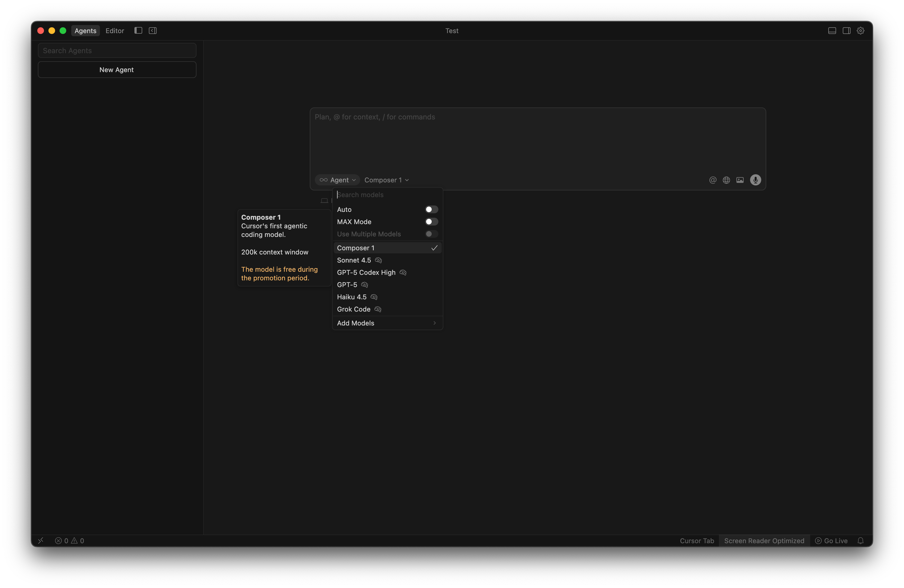This screenshot has height=588, width=904.
Task: Switch to the Editor tab
Action: coord(115,31)
